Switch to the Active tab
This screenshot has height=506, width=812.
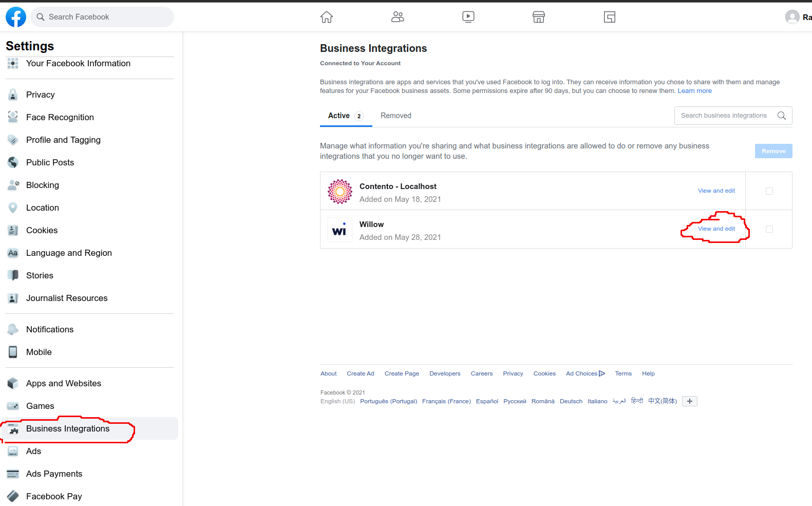tap(346, 116)
